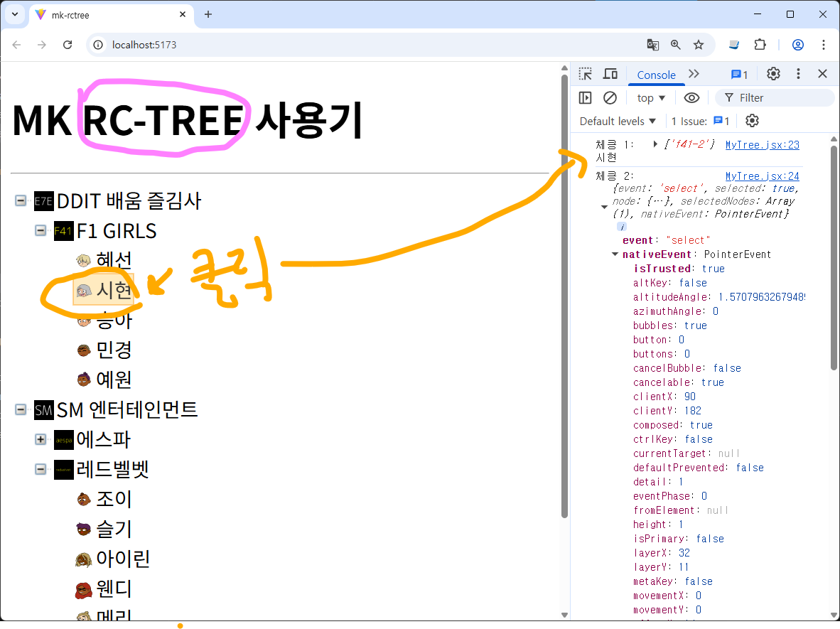Open the zoom magnifier in address bar
Viewport: 840px width, 629px height.
(x=676, y=45)
